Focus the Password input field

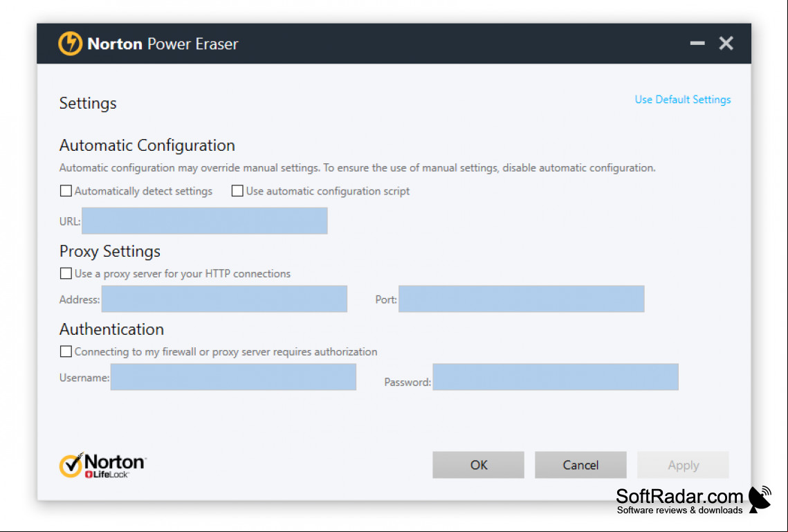(x=556, y=377)
